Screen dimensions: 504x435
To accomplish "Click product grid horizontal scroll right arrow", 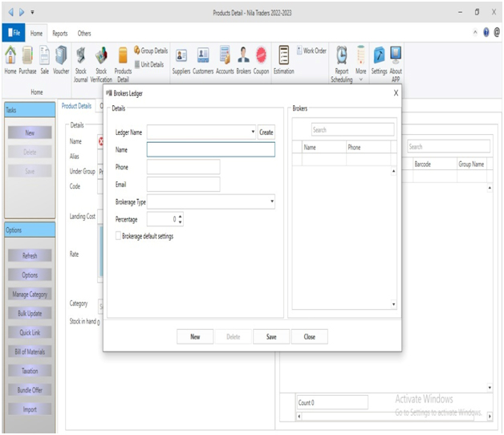I will pyautogui.click(x=490, y=417).
